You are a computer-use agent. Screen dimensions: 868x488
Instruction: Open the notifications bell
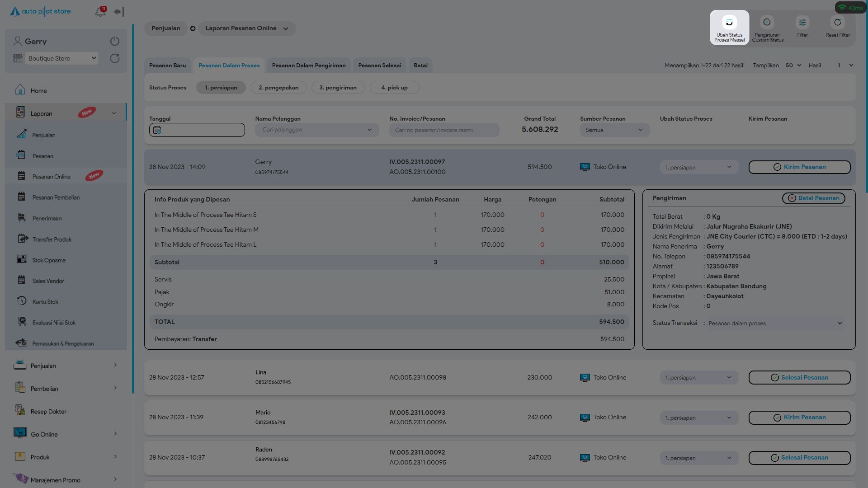pyautogui.click(x=100, y=12)
